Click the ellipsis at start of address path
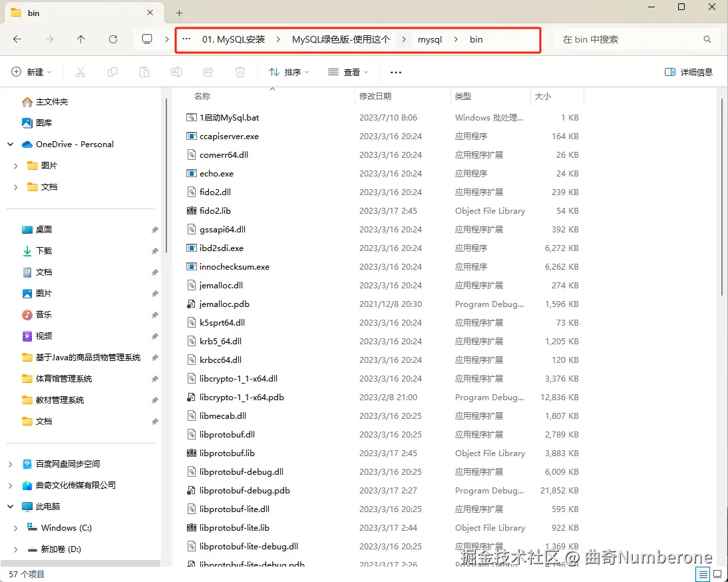This screenshot has width=728, height=582. pos(186,39)
